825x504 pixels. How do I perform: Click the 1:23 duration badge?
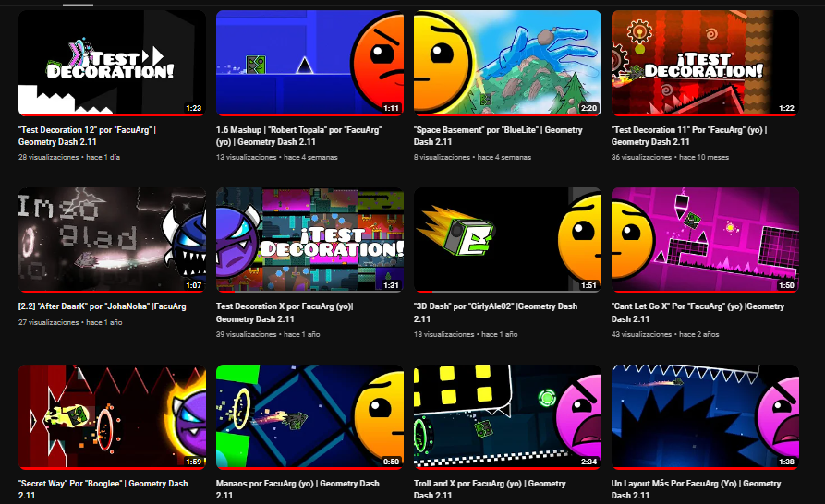194,108
